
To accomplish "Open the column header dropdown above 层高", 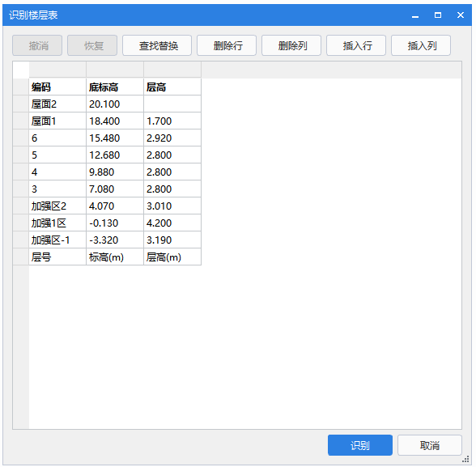I will (172, 70).
